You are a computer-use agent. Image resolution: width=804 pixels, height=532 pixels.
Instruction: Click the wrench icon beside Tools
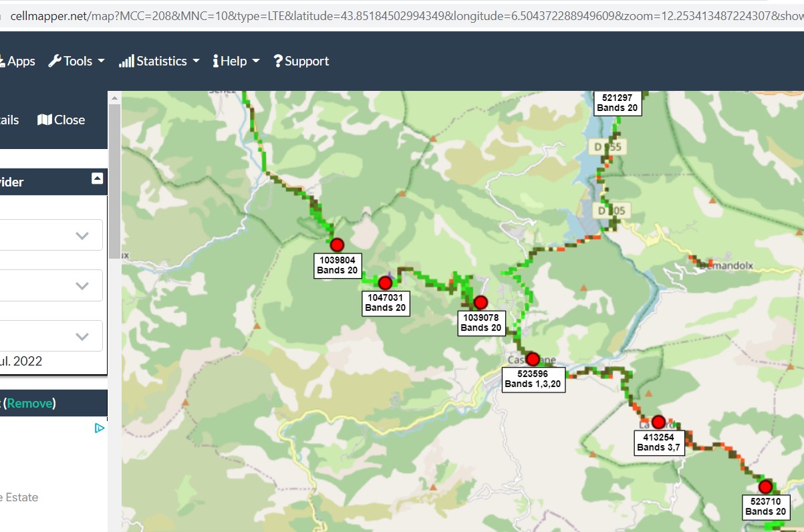point(55,61)
